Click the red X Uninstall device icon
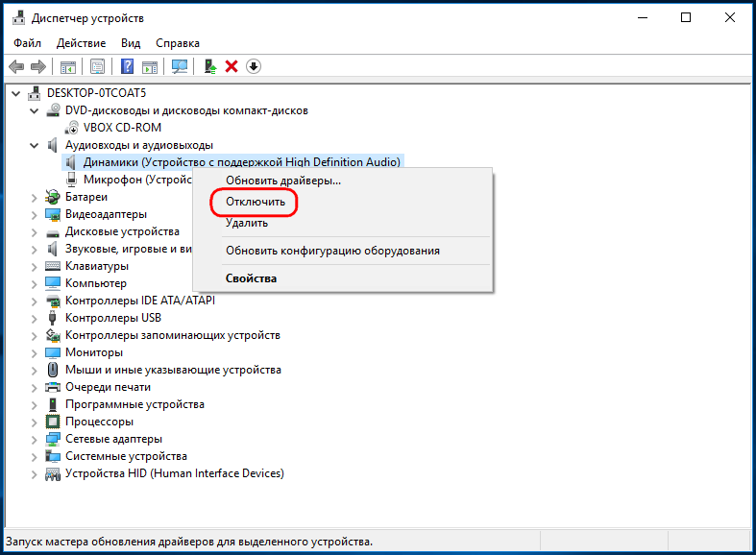This screenshot has width=756, height=555. pyautogui.click(x=232, y=66)
